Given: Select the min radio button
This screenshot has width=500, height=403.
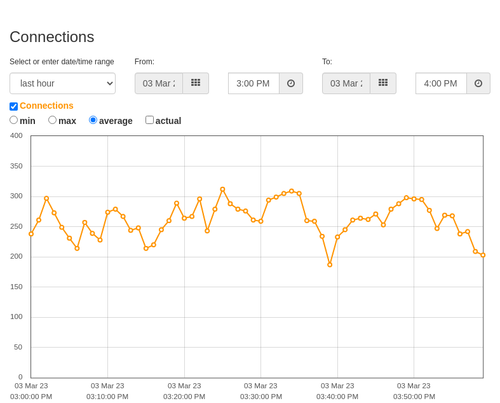Looking at the screenshot, I should pos(14,120).
